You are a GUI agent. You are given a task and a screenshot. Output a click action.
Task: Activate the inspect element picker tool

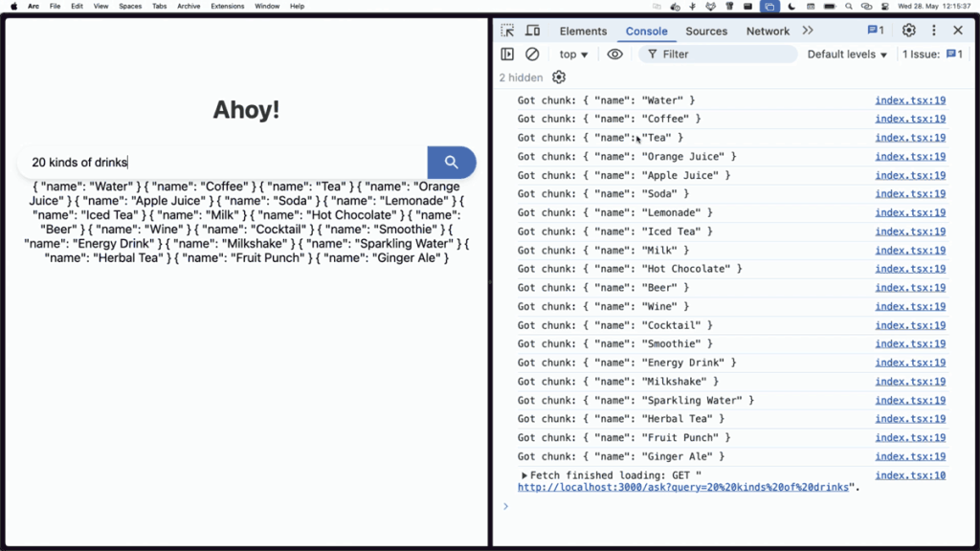click(x=507, y=31)
